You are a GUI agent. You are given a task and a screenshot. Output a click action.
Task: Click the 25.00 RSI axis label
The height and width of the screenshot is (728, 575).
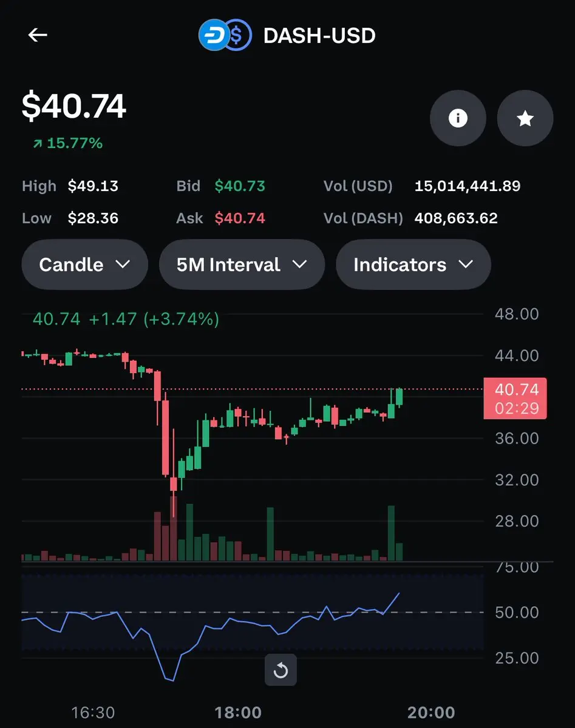517,658
